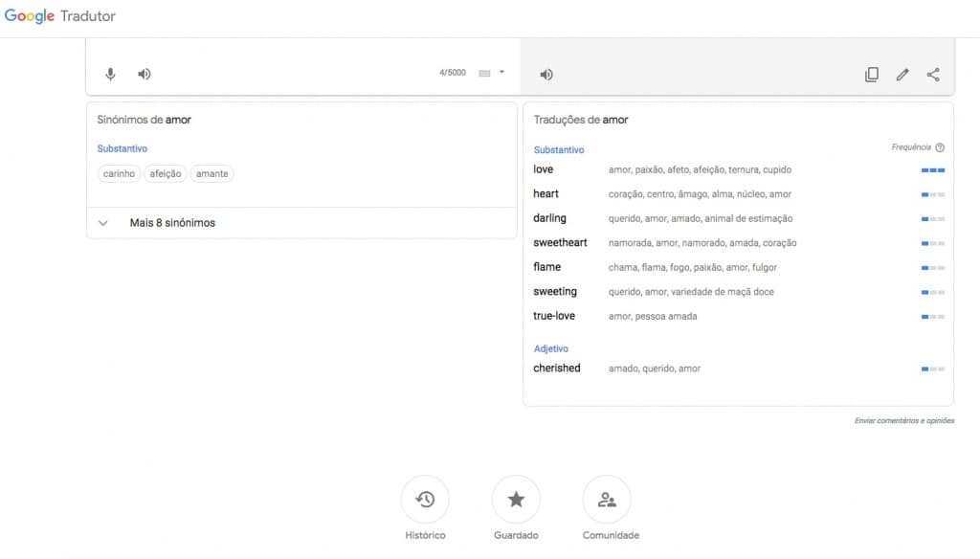Click the frequency bar next to love
The image size is (980, 559).
931,169
